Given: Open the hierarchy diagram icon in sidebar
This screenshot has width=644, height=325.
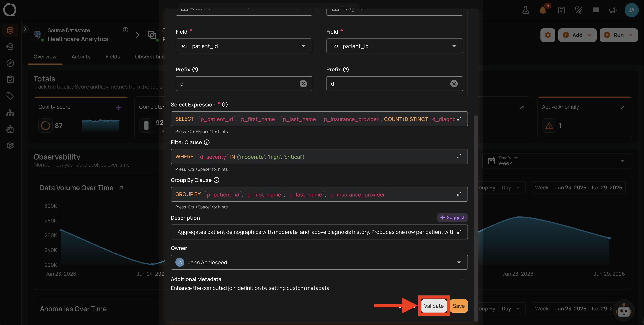Looking at the screenshot, I should (x=10, y=112).
